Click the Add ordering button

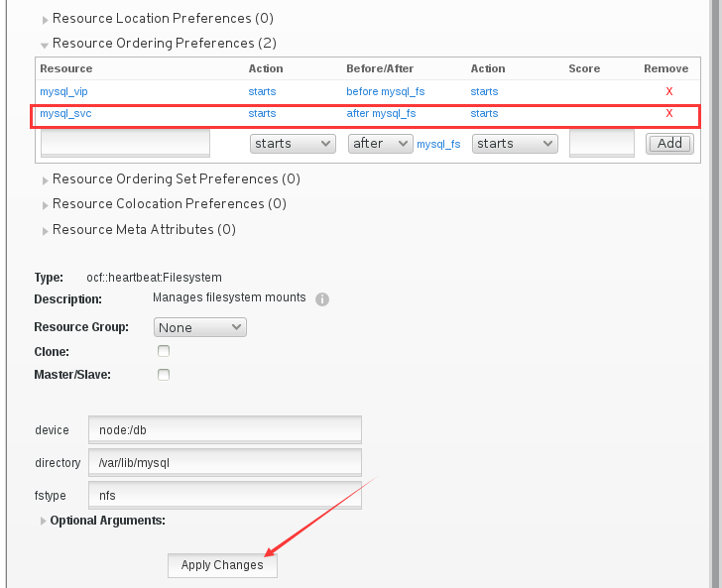[669, 144]
